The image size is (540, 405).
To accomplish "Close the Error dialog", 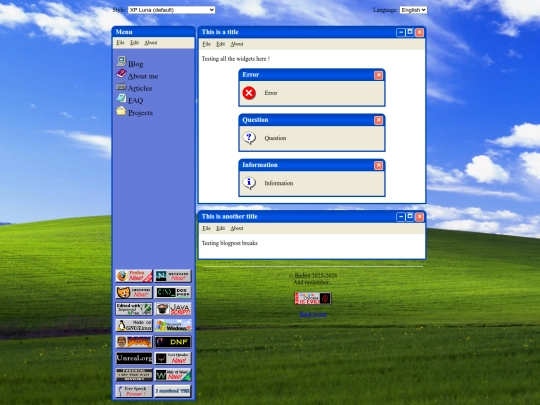I will [x=378, y=75].
